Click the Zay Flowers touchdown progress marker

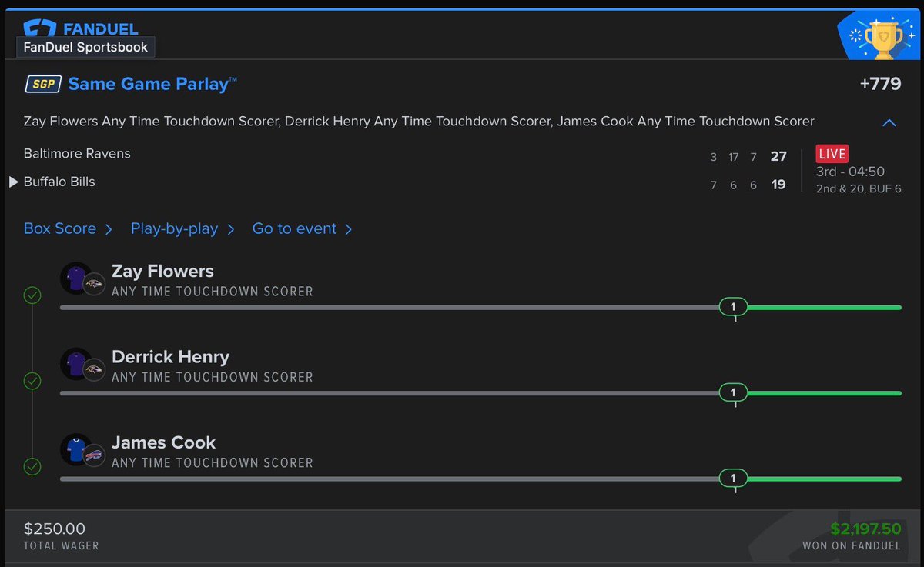click(x=733, y=307)
